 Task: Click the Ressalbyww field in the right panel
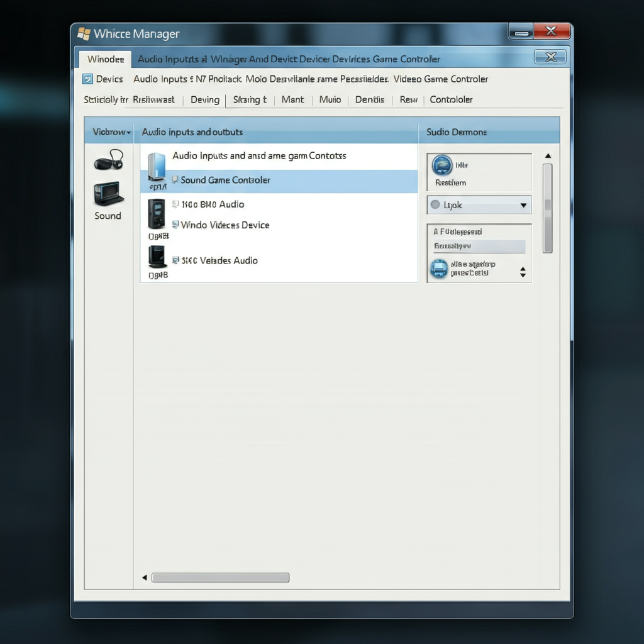(x=478, y=245)
